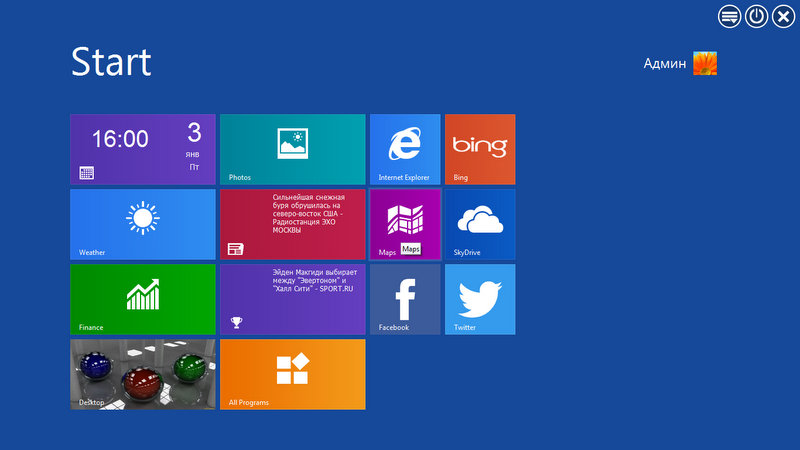Open the sports tile about Эйден Макгиди
Screen dimensions: 800x450
[292, 299]
